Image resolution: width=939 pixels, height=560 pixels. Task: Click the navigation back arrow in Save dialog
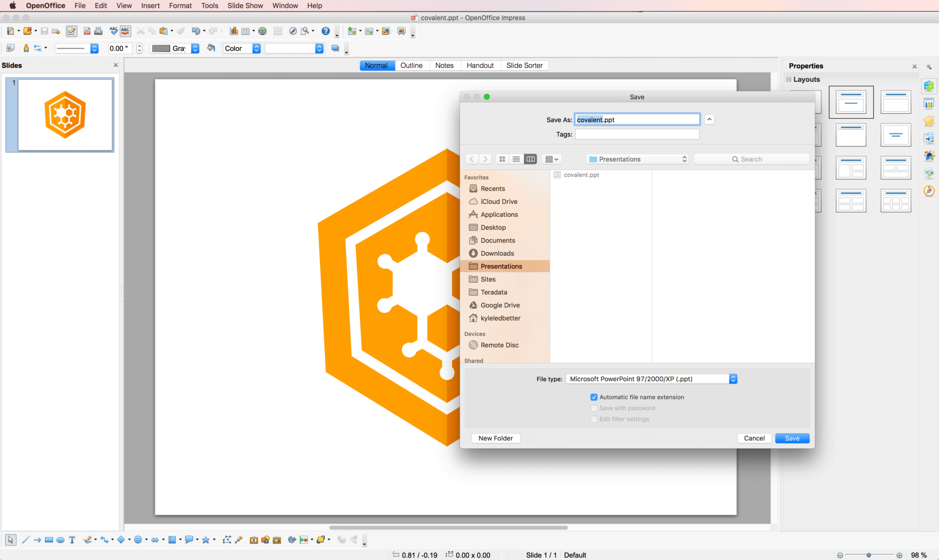[x=472, y=159]
